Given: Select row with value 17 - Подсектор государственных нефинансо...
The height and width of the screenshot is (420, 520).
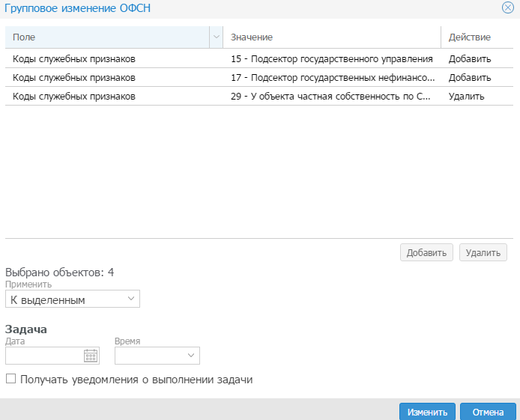Looking at the screenshot, I should coord(259,78).
